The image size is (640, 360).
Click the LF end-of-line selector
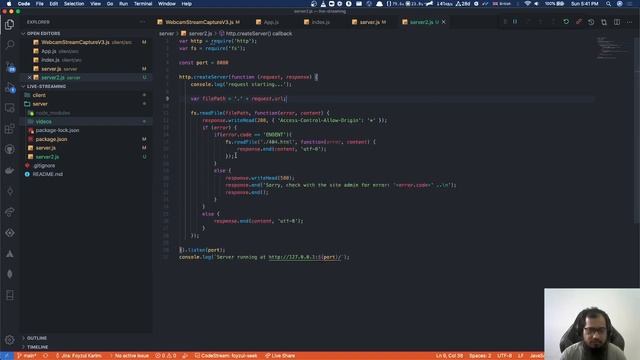click(520, 356)
